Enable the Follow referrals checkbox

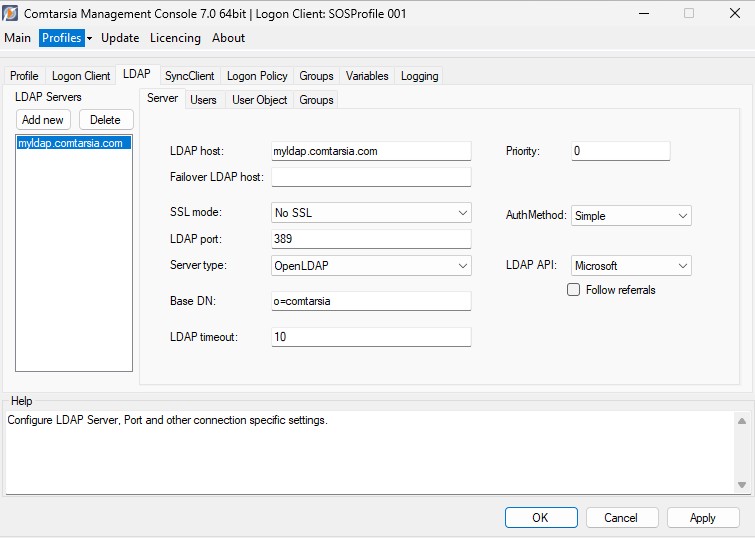pos(573,289)
